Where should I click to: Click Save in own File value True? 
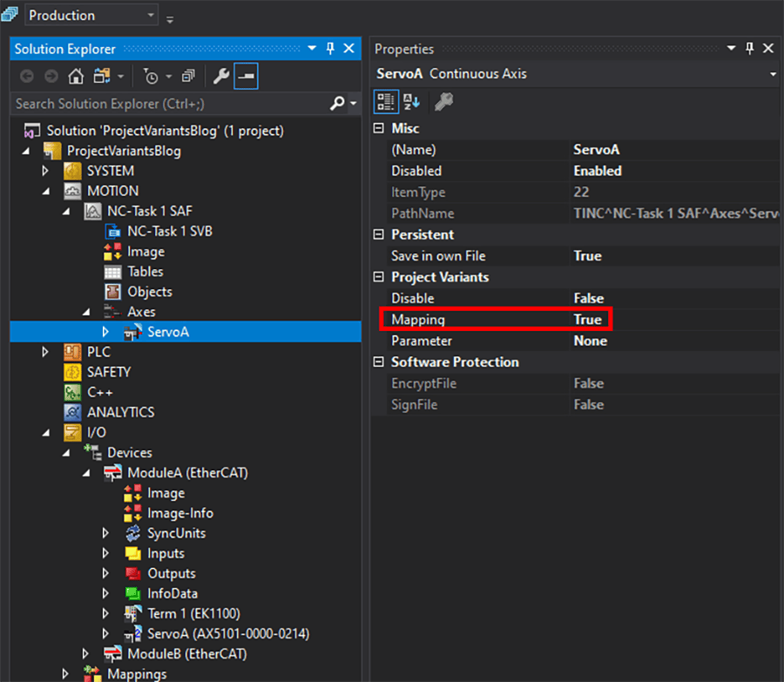(587, 256)
